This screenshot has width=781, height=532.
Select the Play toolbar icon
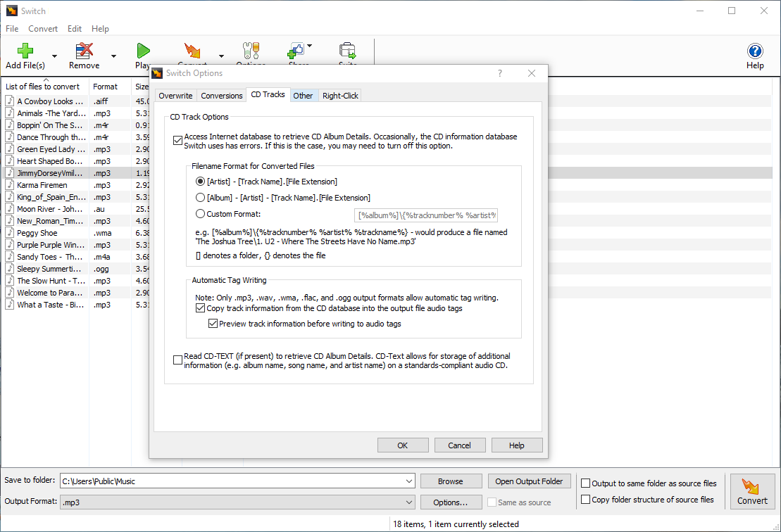pos(143,50)
